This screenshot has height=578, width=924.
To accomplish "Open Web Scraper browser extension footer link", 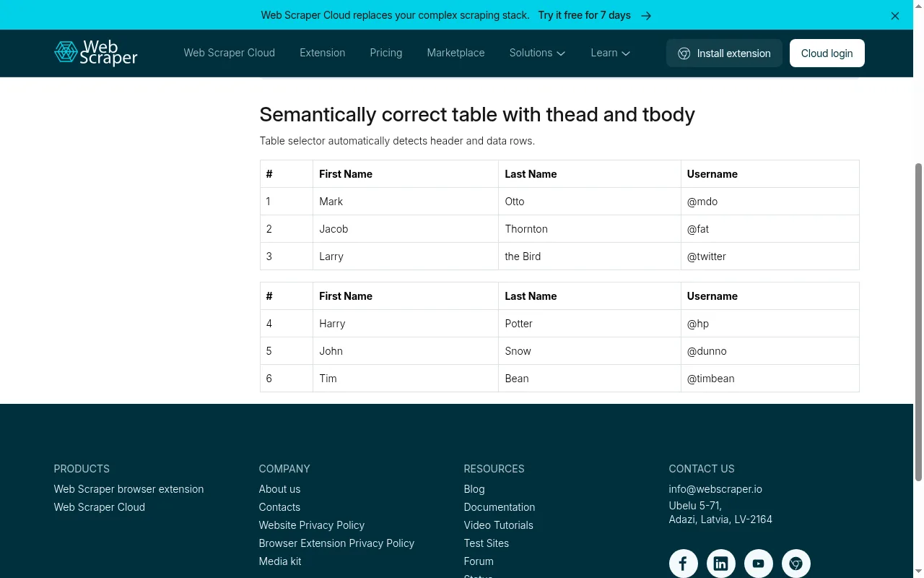I will pos(128,489).
